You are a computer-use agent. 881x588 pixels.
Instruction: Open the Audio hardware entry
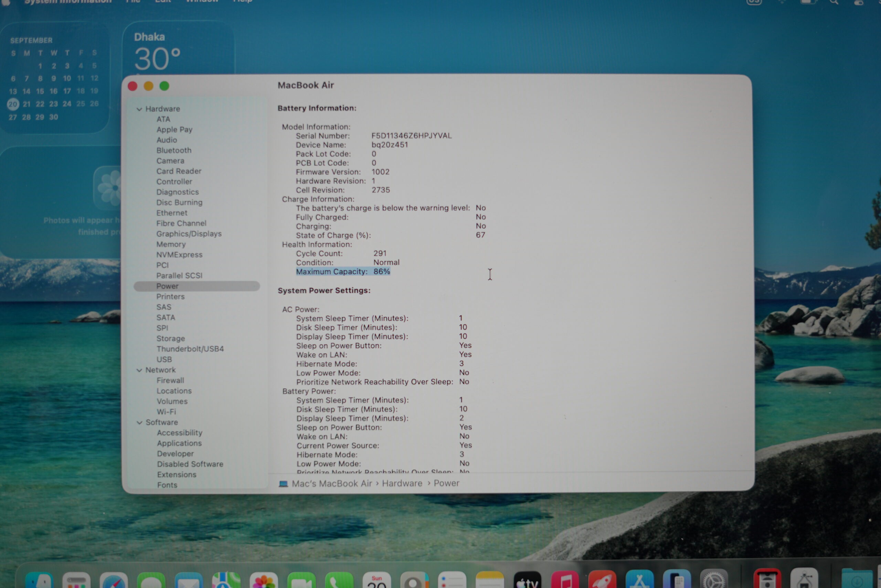click(167, 140)
